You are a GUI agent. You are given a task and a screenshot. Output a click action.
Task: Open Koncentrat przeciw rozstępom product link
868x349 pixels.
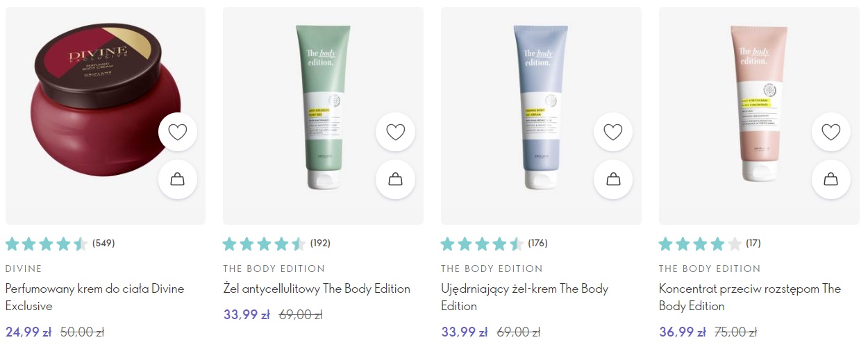(750, 297)
